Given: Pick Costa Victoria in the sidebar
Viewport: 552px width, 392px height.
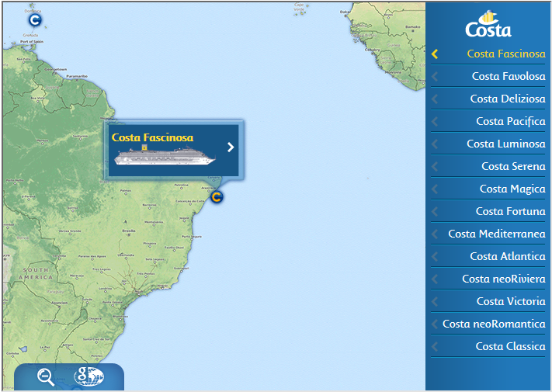Looking at the screenshot, I should click(x=511, y=301).
